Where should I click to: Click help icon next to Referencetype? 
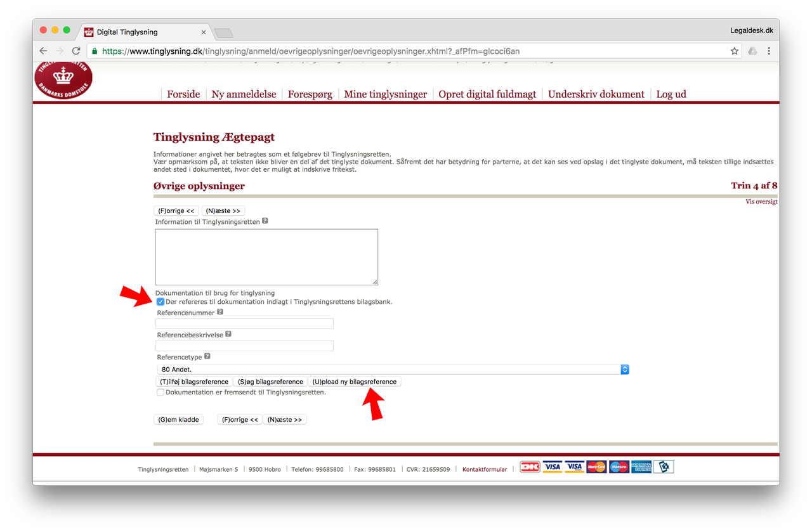coord(207,357)
